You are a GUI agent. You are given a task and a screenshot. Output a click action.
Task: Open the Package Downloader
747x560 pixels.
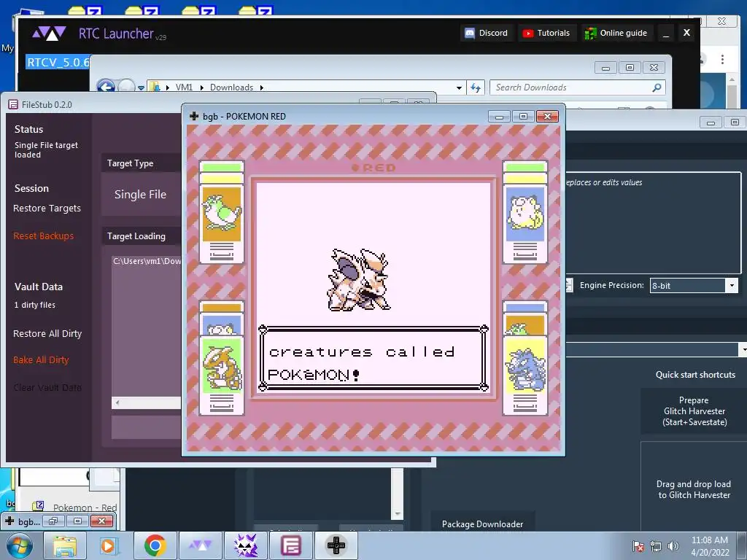(x=483, y=524)
